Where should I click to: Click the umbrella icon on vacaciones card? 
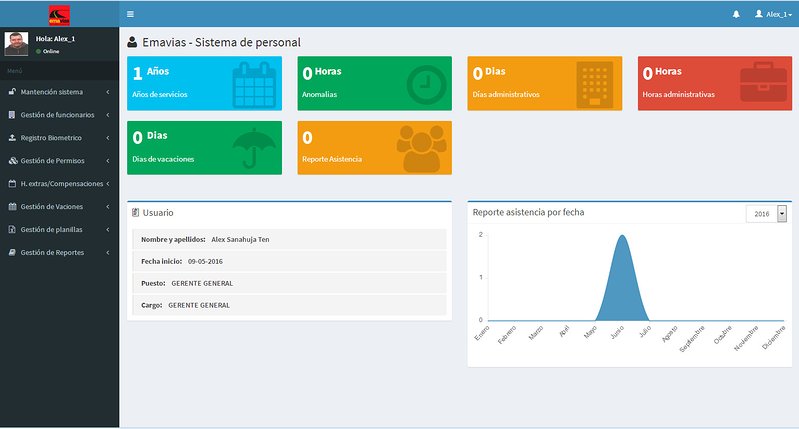254,149
